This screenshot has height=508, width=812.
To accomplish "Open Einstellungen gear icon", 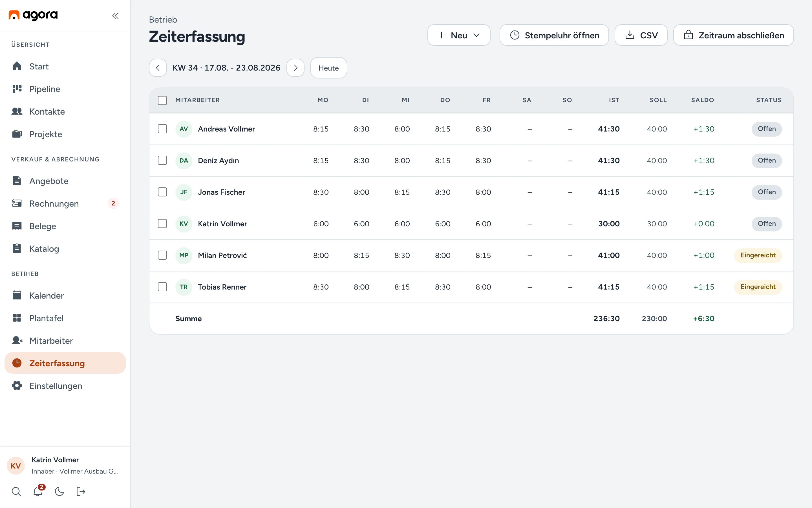I will click(x=17, y=386).
